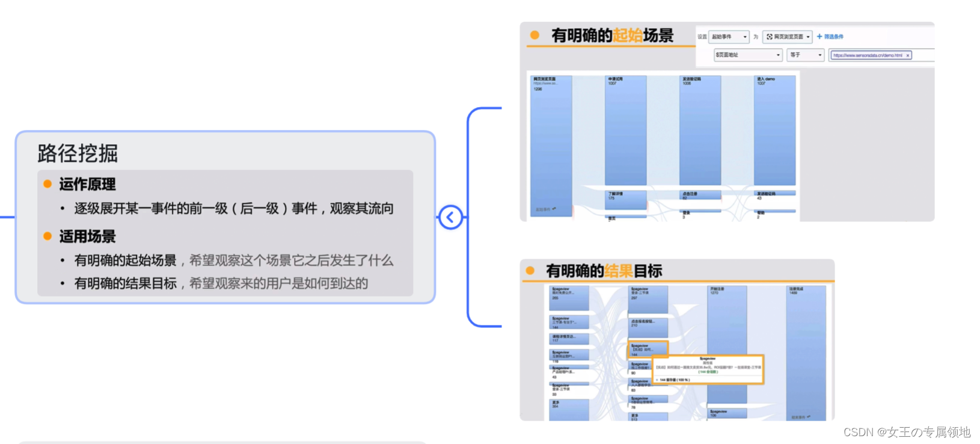Select the 网页浏览页面 1296 Sankey bar
This screenshot has width=980, height=444.
click(551, 145)
